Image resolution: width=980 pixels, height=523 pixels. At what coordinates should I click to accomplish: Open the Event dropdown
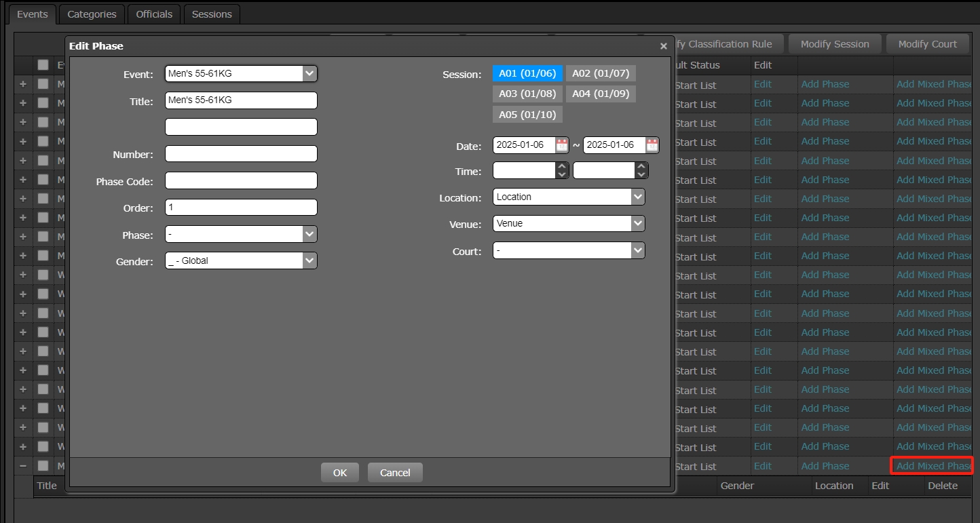coord(309,73)
